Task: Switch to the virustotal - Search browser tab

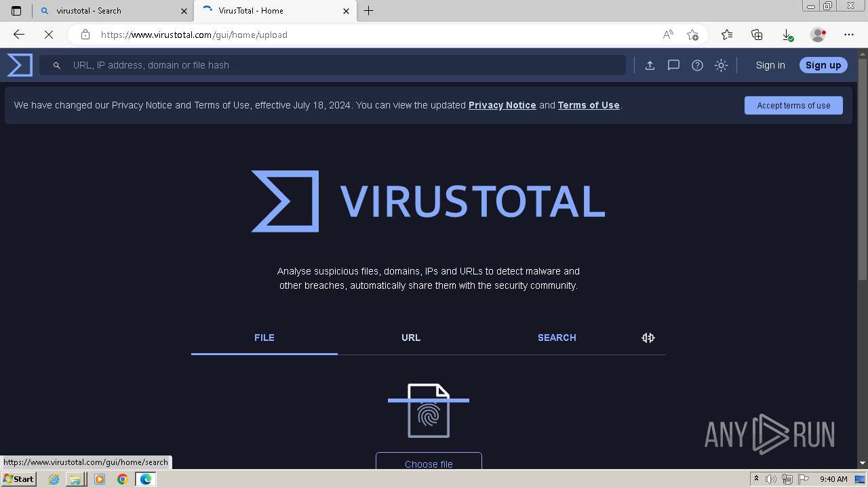Action: point(111,11)
